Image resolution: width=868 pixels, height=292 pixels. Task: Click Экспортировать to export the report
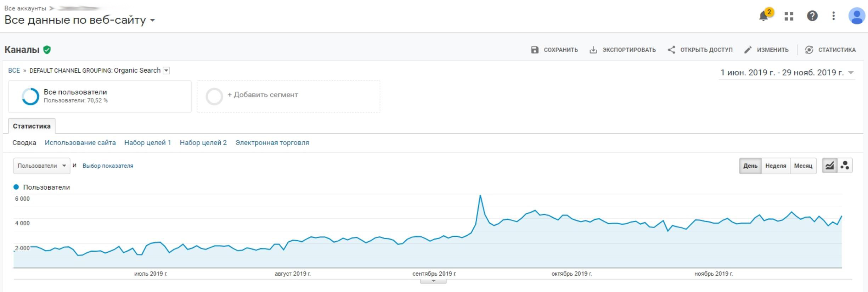(622, 50)
